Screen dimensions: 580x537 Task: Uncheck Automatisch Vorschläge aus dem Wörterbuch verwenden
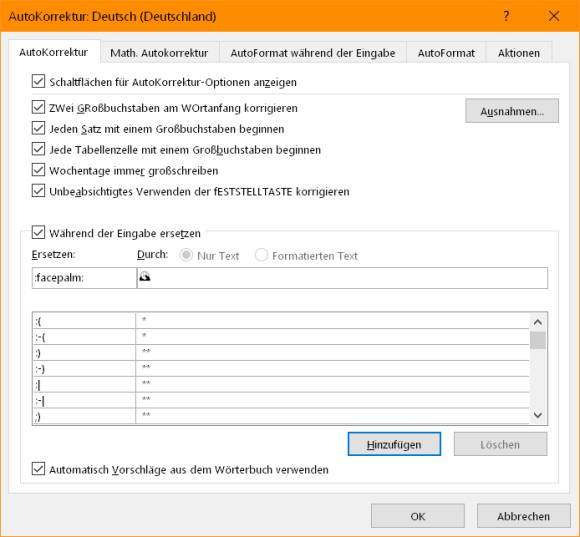click(x=38, y=469)
